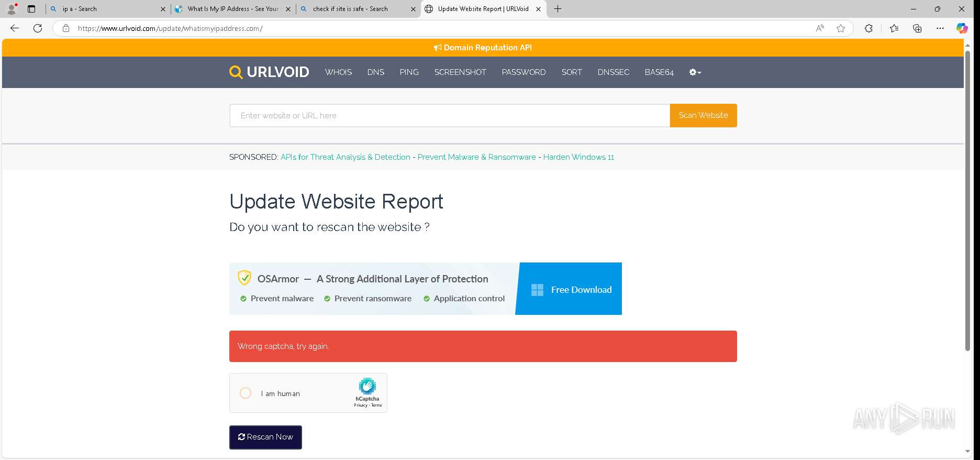
Task: Open PASSWORD in navigation bar
Action: pyautogui.click(x=524, y=72)
